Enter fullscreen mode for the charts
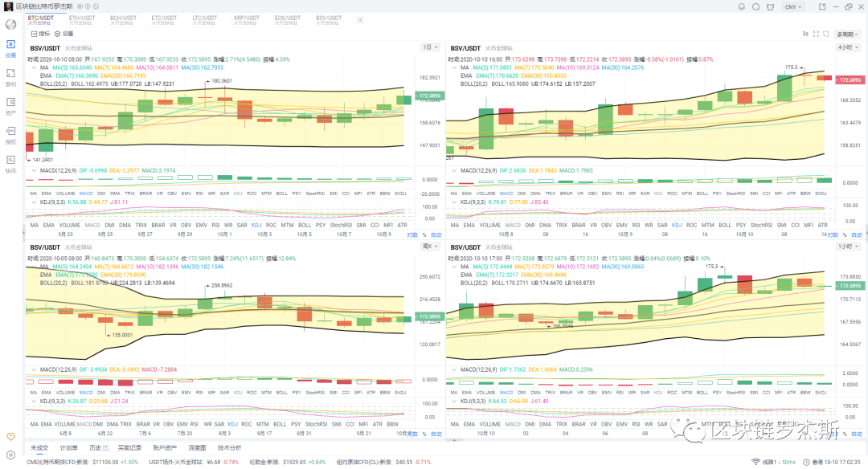Screen dimensions: 868x469 tap(816, 34)
